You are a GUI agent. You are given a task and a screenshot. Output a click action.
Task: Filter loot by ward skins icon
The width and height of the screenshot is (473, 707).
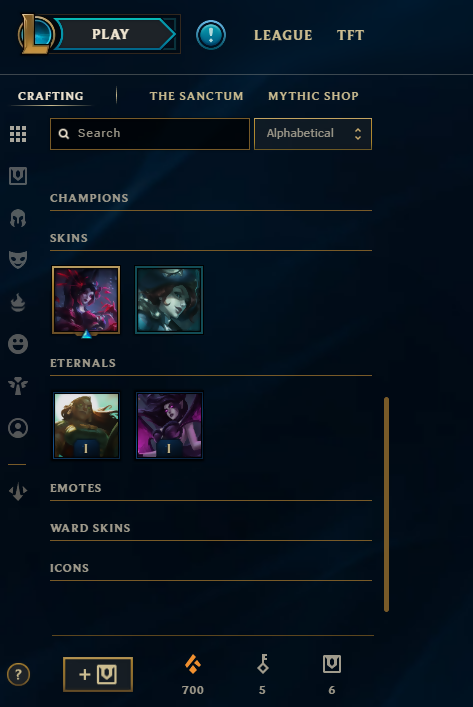[x=18, y=386]
